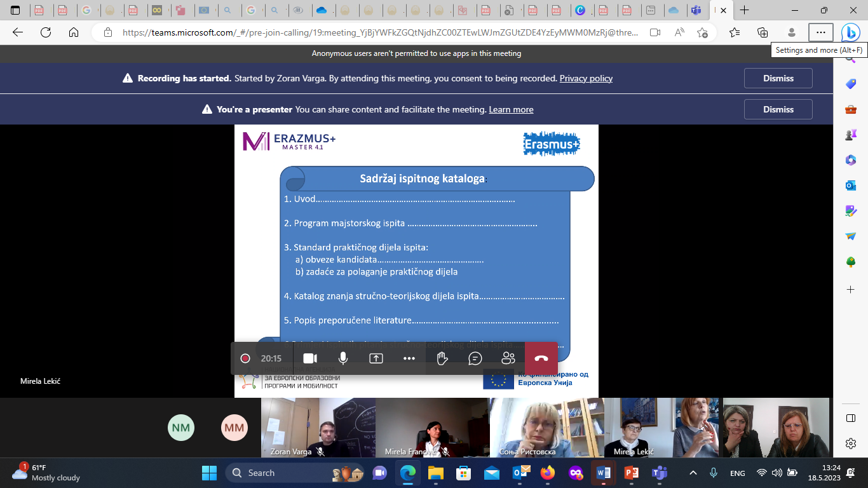The height and width of the screenshot is (488, 868).
Task: Dismiss the presenter notification
Action: pos(778,109)
